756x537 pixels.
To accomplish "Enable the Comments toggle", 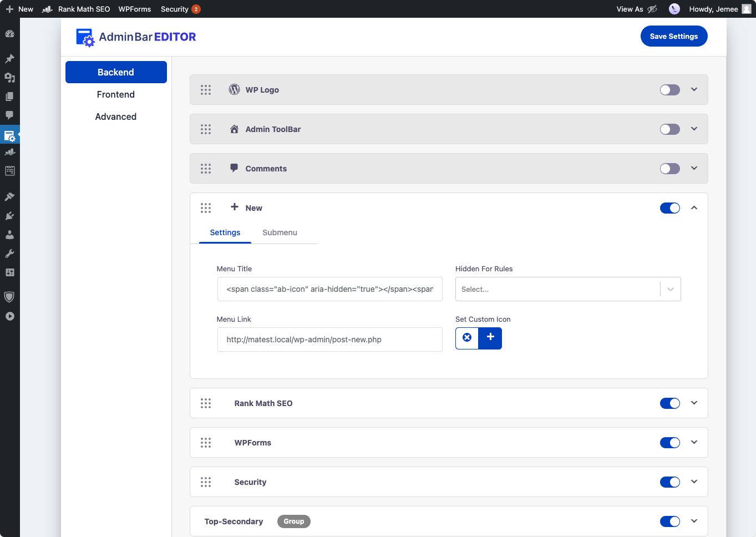I will [669, 169].
